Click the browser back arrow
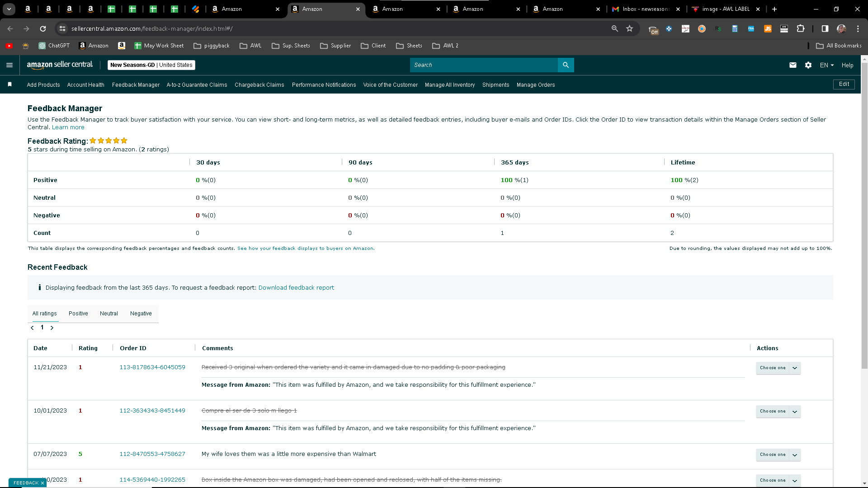The image size is (868, 488). click(10, 28)
